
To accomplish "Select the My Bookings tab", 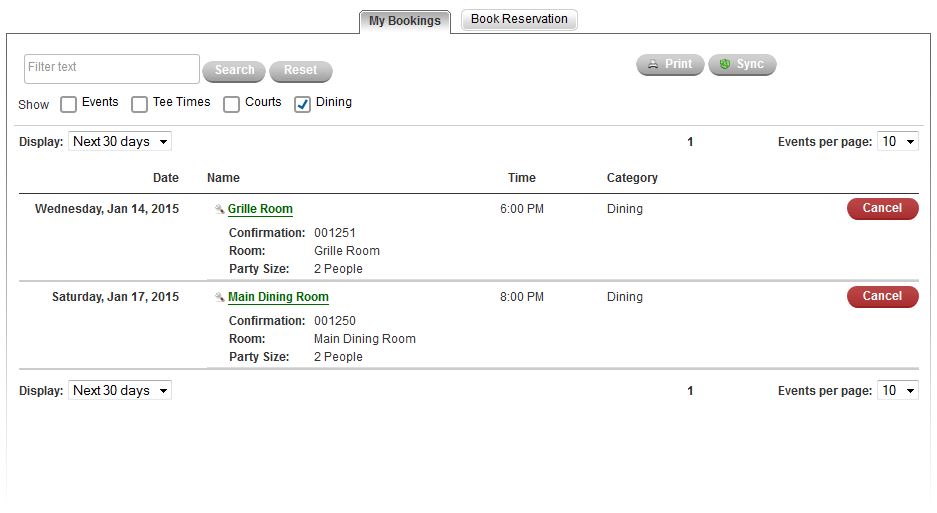I will (404, 21).
